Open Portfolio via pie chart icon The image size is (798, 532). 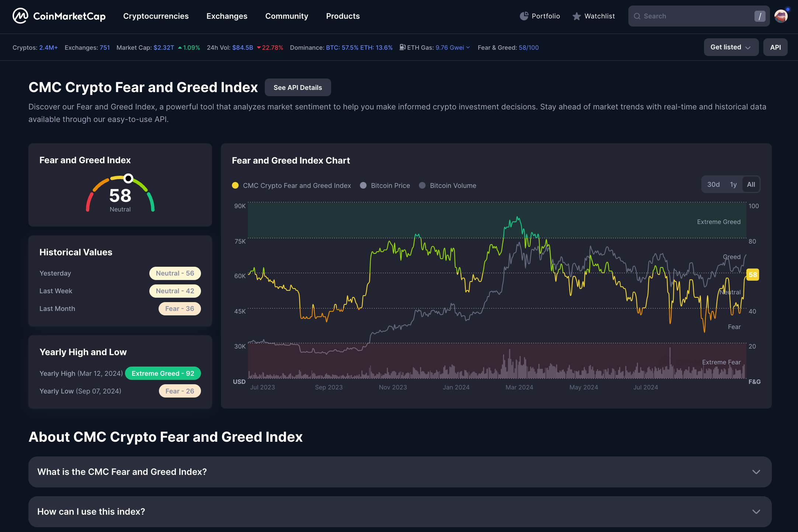(524, 16)
